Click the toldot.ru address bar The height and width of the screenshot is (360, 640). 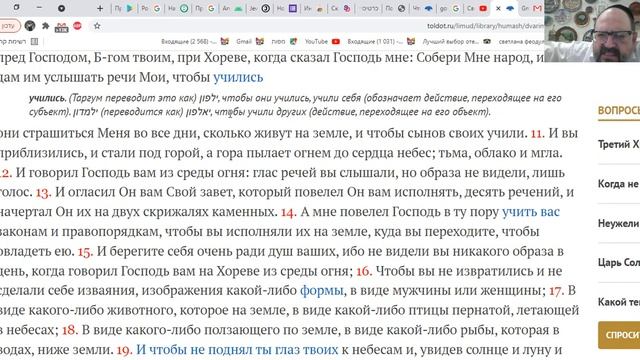[x=318, y=26]
